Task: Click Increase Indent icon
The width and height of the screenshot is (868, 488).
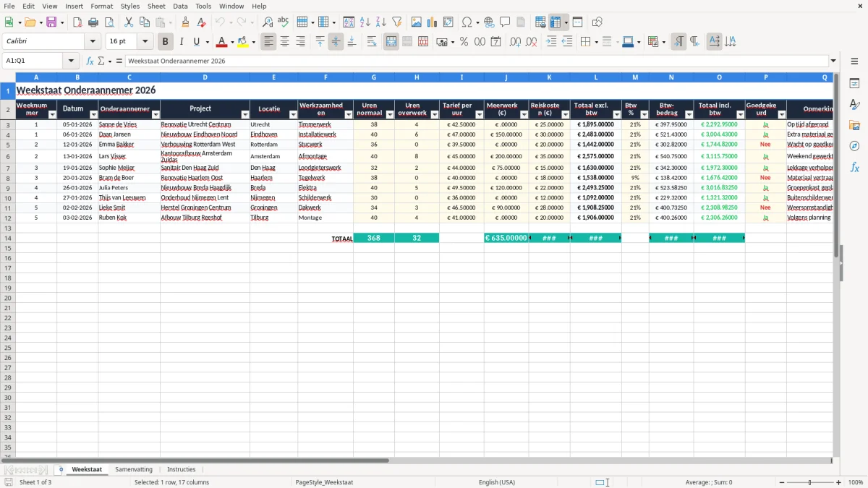Action: tap(551, 42)
